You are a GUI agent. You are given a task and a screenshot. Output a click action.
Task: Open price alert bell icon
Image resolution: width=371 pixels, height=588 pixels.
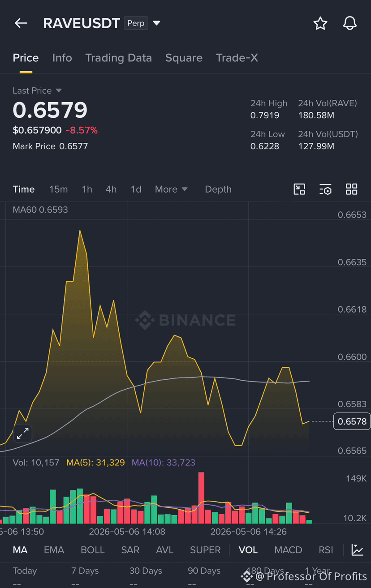coord(349,23)
